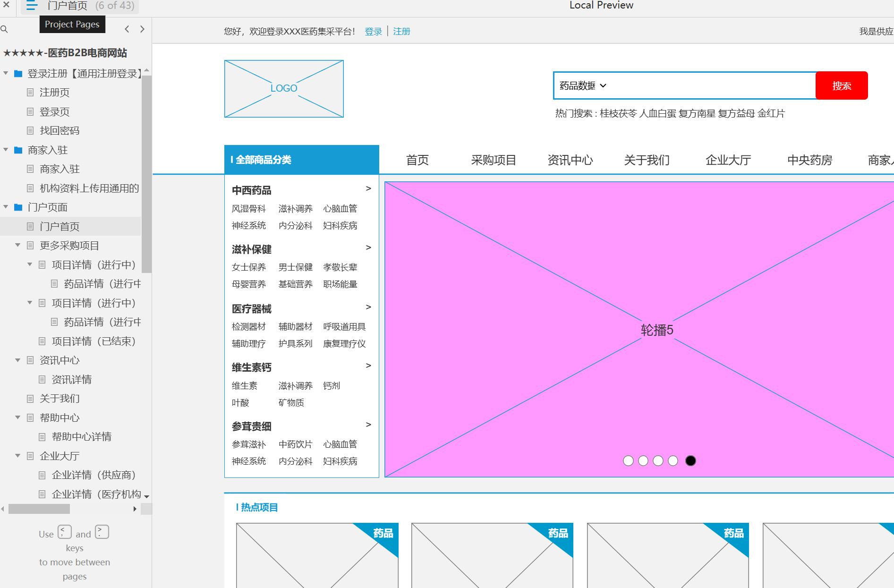894x588 pixels.
Task: Open the 全部商品分类 menu header
Action: coord(302,160)
